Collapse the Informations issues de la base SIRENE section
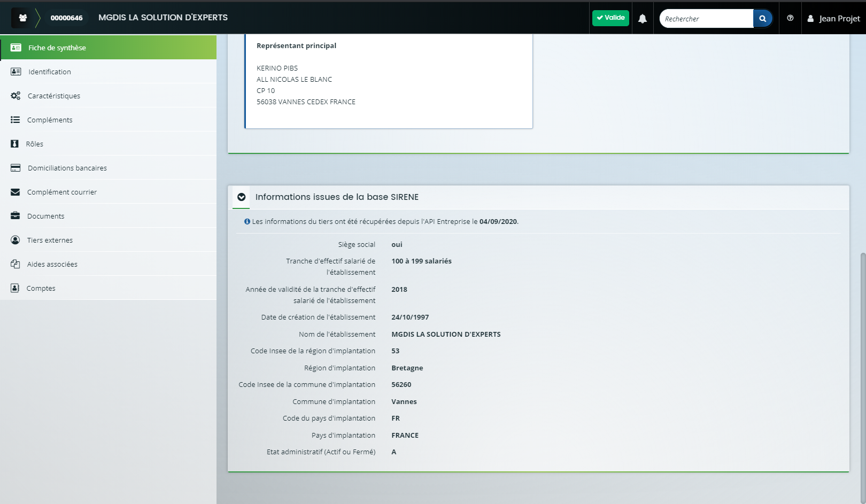The width and height of the screenshot is (866, 504). pyautogui.click(x=242, y=197)
